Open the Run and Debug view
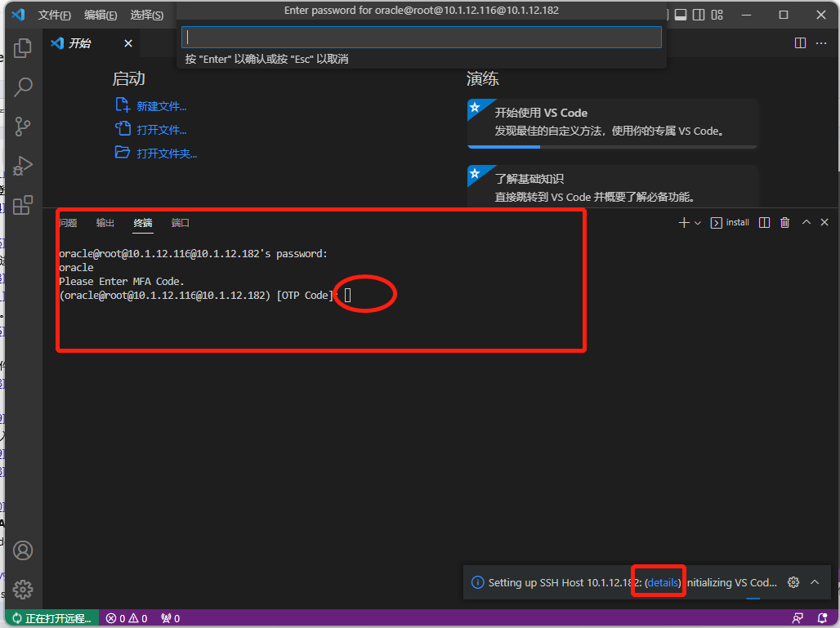The width and height of the screenshot is (840, 628). [x=22, y=166]
